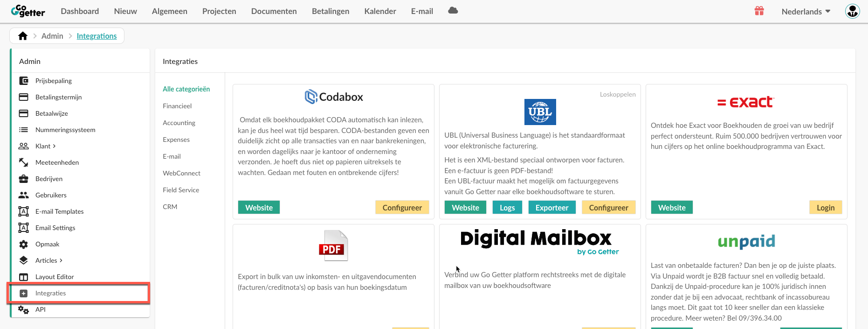Click the Digital Mailbox logo
Image resolution: width=868 pixels, height=329 pixels.
tap(540, 242)
